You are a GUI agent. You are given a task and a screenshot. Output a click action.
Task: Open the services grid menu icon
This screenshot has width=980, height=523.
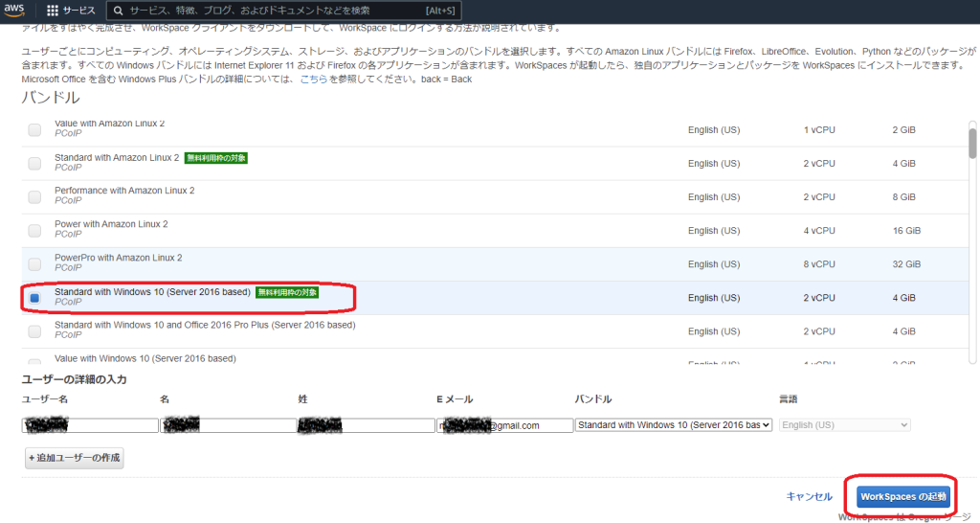[53, 11]
